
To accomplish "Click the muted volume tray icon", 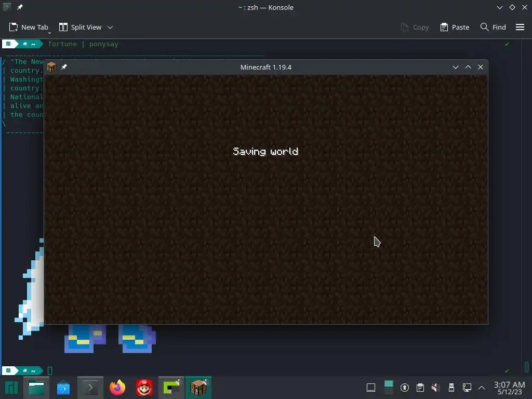I will tap(436, 388).
